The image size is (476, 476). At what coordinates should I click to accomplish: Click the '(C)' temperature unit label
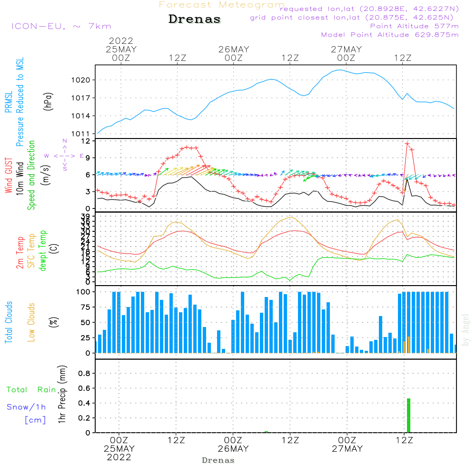point(54,248)
